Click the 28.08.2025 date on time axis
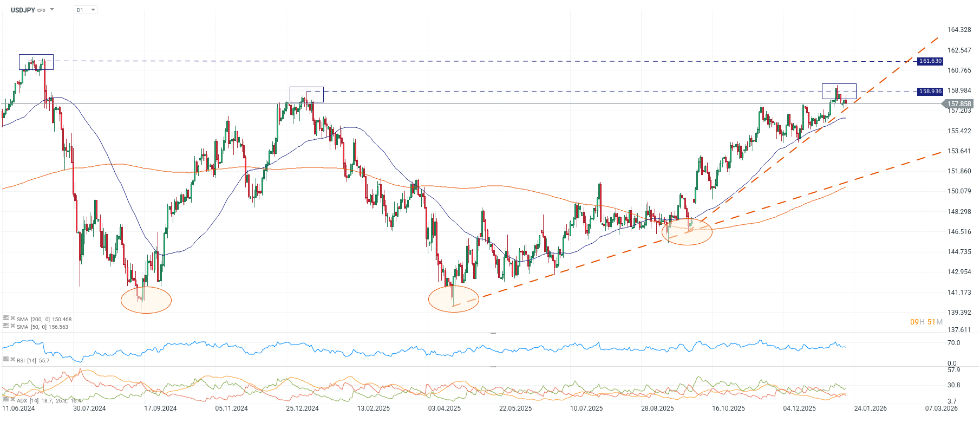 point(657,408)
